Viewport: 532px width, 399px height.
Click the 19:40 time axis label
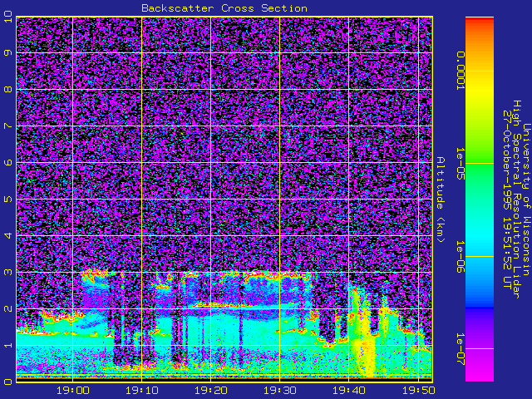349,391
